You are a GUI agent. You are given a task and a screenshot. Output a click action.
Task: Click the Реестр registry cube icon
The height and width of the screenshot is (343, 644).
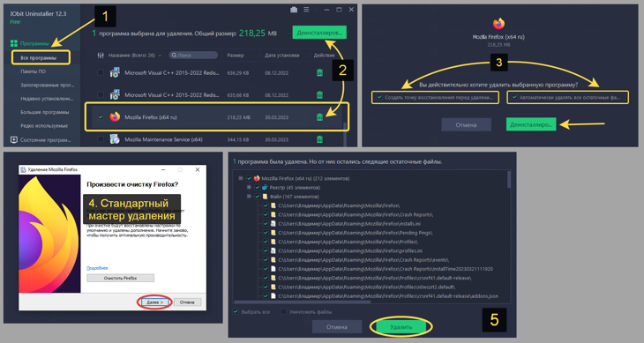click(x=265, y=188)
